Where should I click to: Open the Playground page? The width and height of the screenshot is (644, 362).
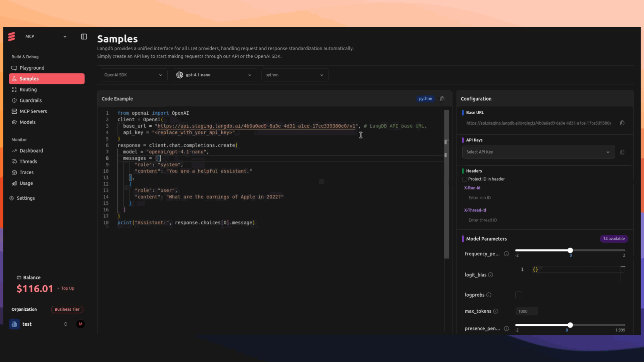(x=32, y=68)
